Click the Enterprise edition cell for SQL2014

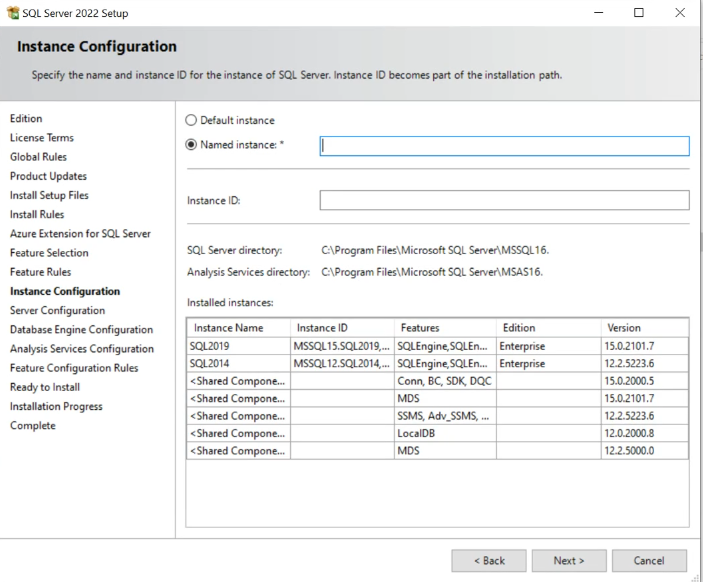tap(548, 364)
